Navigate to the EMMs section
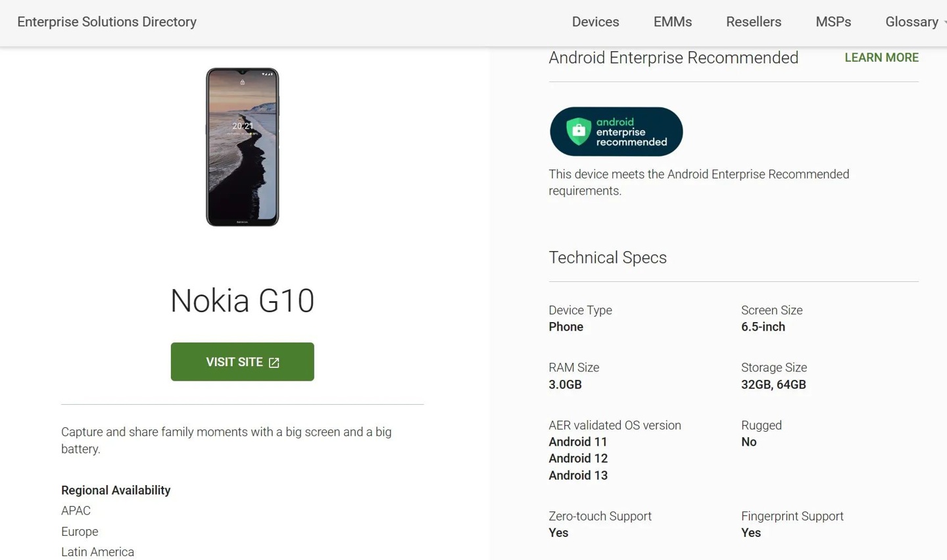The width and height of the screenshot is (947, 560). 672,22
